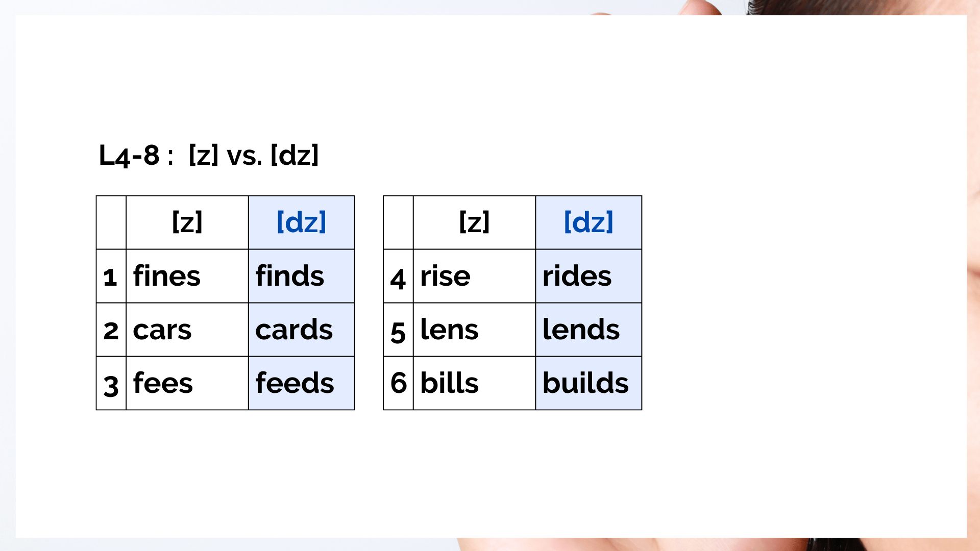The width and height of the screenshot is (980, 551).
Task: Click the word fees in row 3
Action: [163, 383]
